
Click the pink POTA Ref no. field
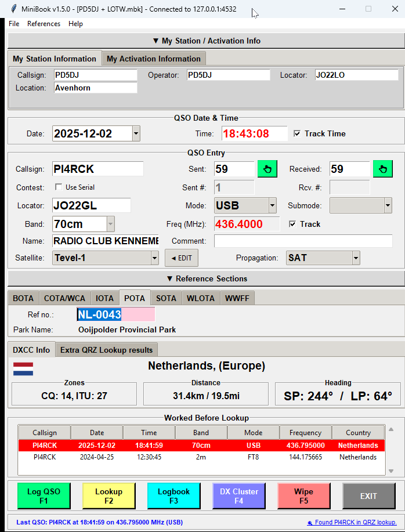(x=116, y=314)
